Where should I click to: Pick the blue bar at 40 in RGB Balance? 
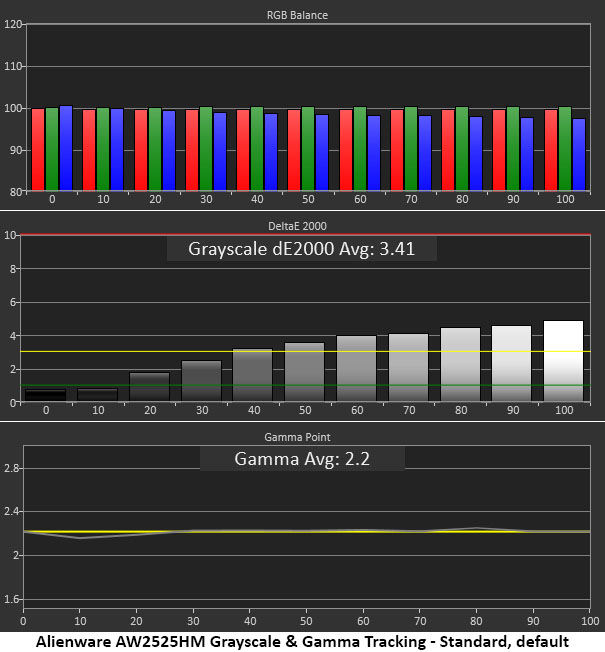tap(271, 152)
